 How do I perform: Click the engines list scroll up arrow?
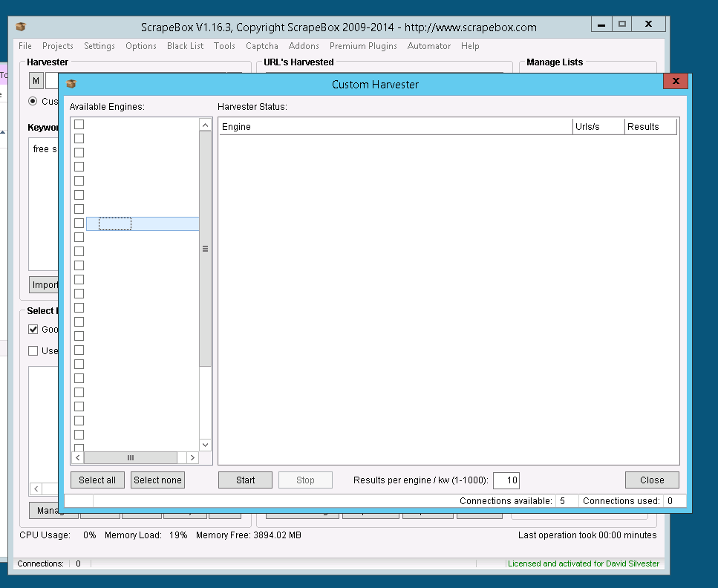point(205,125)
